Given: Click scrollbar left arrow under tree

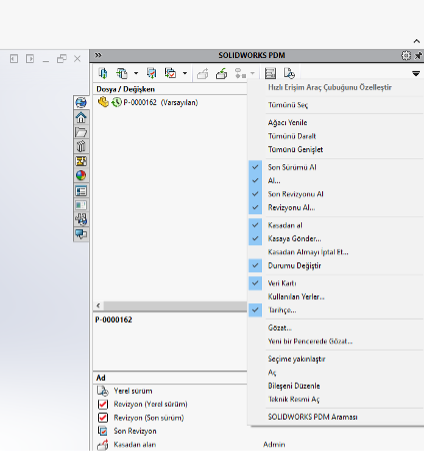Looking at the screenshot, I should [x=98, y=305].
